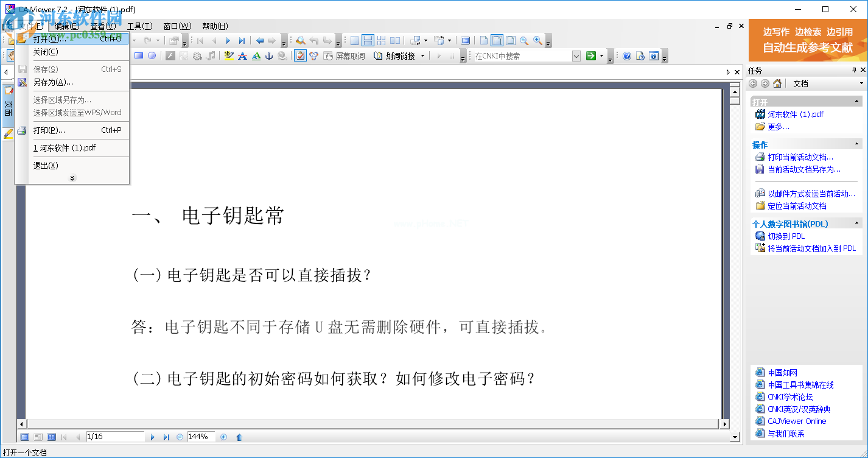Click 当前活动文档另存为... link

point(804,169)
